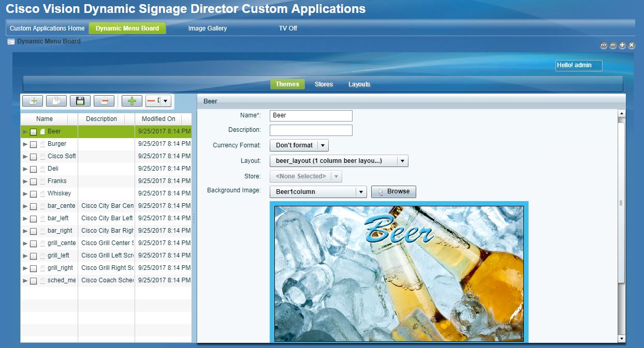Click the Dynamic Menu Board panel icon
This screenshot has height=348, width=644.
[11, 42]
